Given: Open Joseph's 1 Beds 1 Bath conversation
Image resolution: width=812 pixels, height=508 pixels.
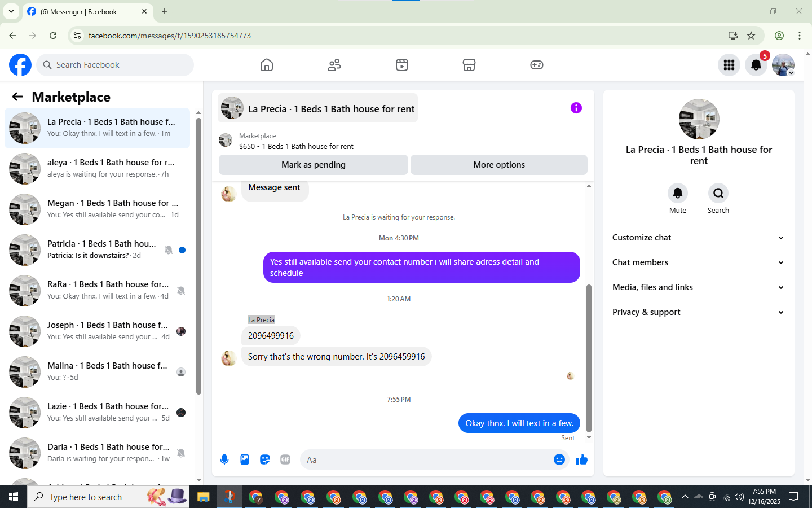Looking at the screenshot, I should click(x=98, y=331).
